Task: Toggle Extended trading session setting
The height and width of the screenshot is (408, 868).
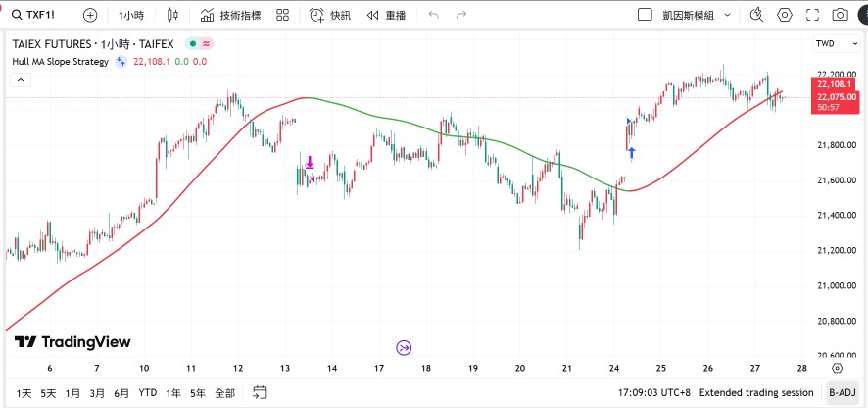Action: pos(755,392)
